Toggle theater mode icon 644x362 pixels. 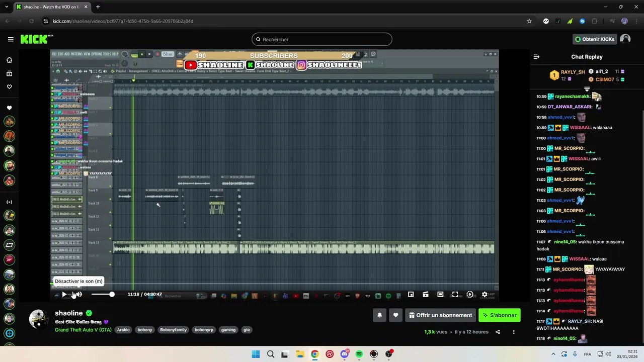440,294
